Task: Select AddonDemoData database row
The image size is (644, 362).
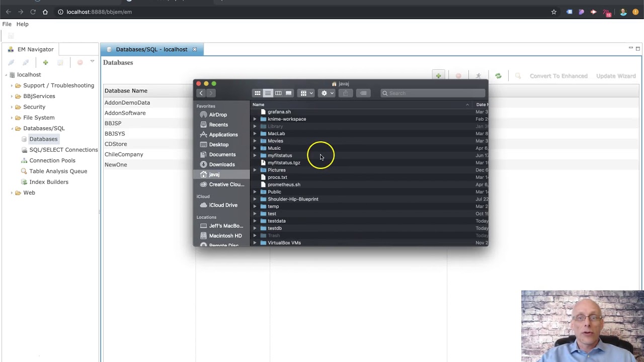Action: (x=127, y=103)
